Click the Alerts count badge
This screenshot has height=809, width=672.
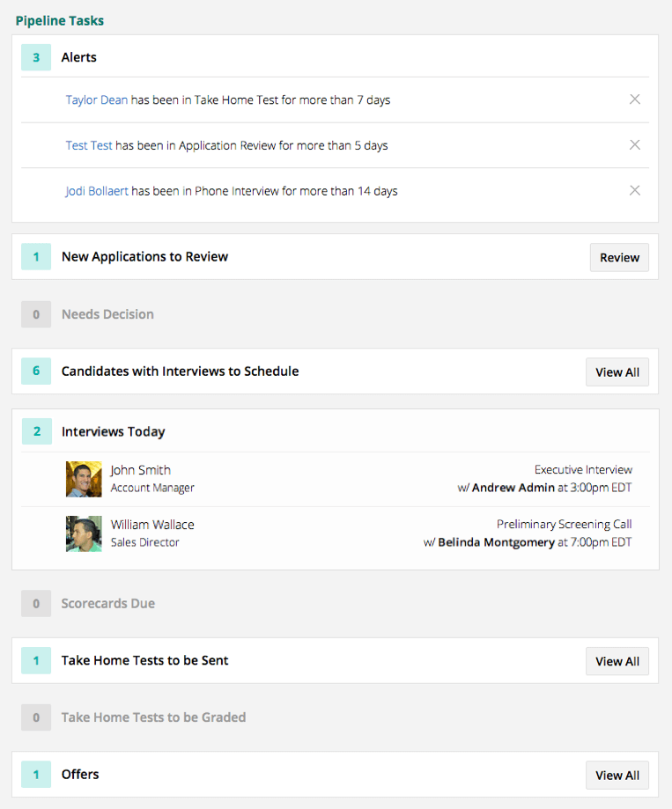coord(36,58)
